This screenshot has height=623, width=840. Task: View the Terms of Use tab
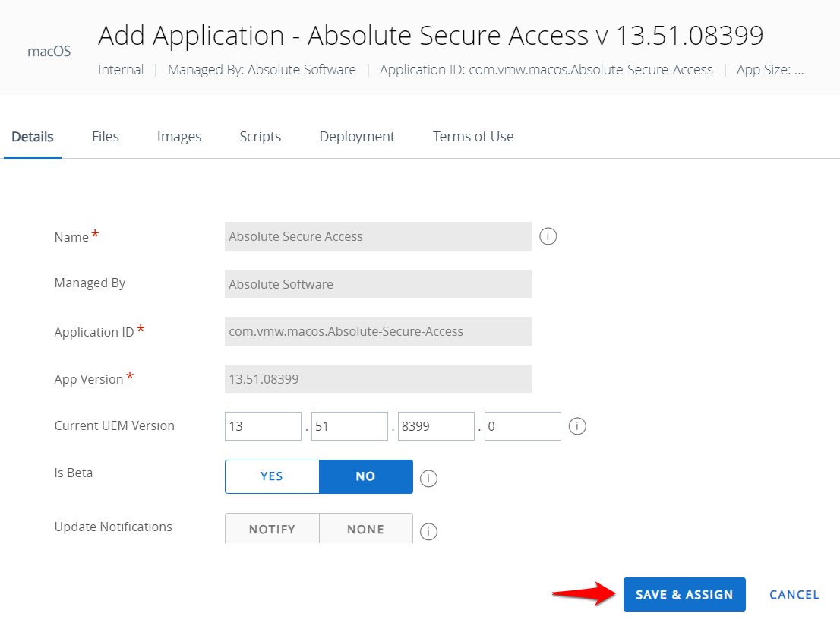click(x=473, y=137)
